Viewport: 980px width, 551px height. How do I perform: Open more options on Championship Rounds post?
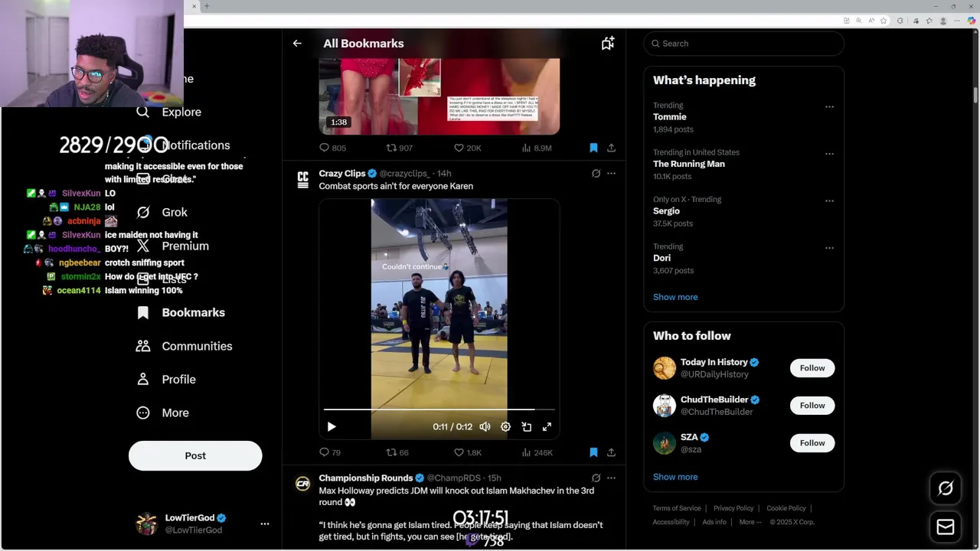coord(611,478)
